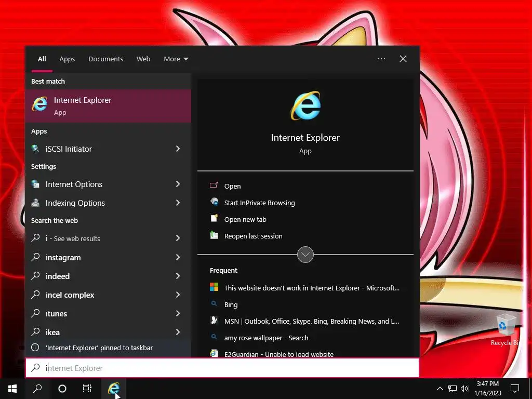This screenshot has width=532, height=399.
Task: Expand iSCSI Initiator details chevron
Action: (x=178, y=149)
